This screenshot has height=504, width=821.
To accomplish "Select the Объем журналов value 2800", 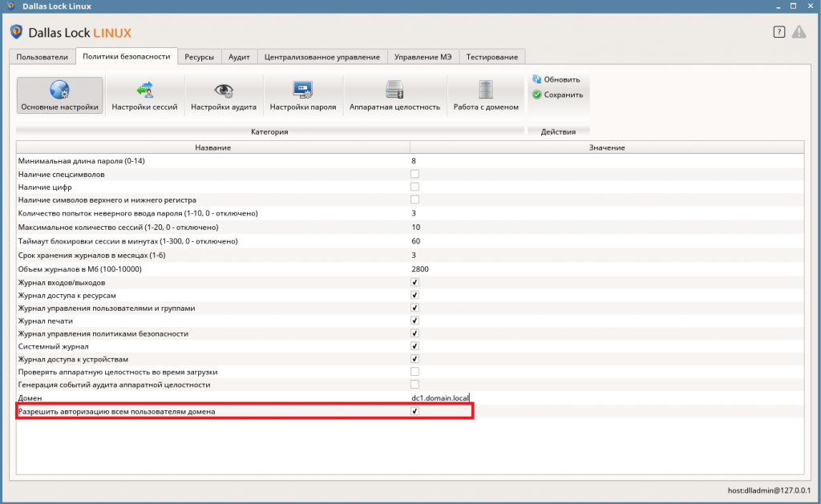I will (420, 269).
